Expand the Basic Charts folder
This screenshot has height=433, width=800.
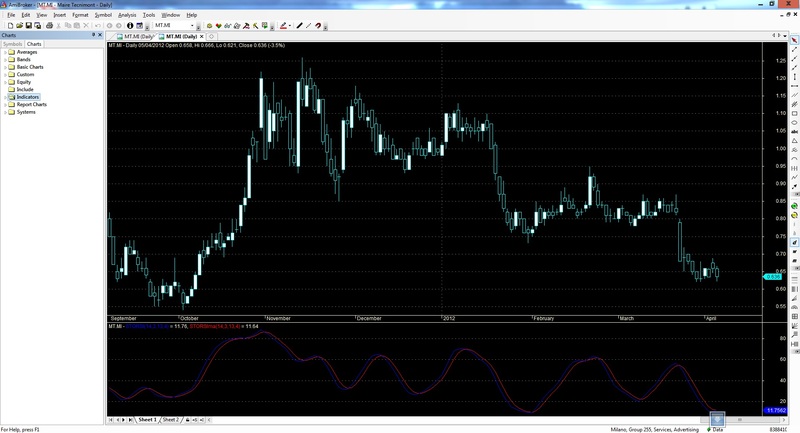click(x=6, y=67)
